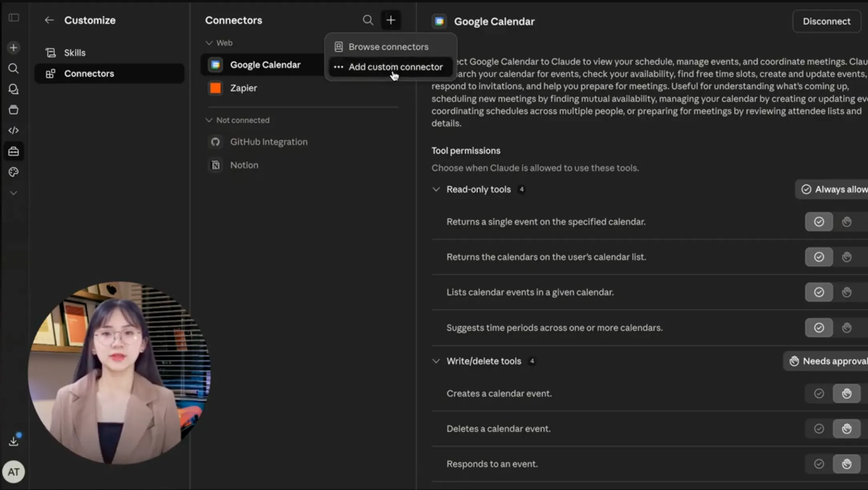
Task: Collapse the Web connectors group
Action: [219, 43]
